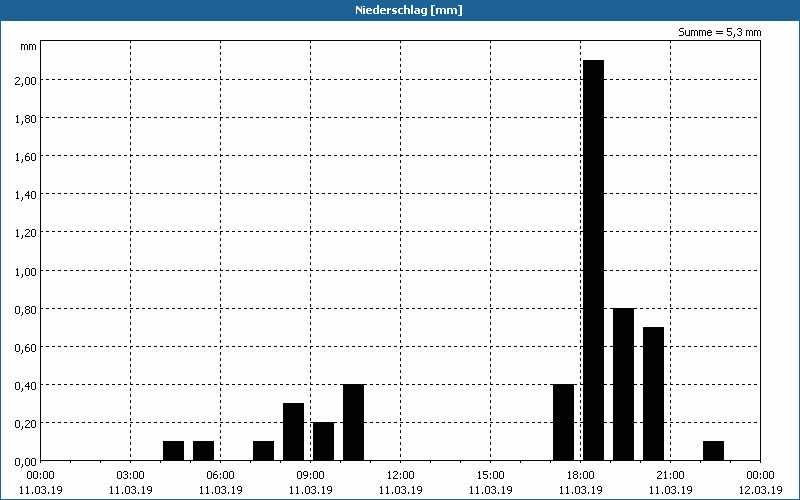Click the 1,00 y-axis label
The height and width of the screenshot is (500, 800).
pos(26,271)
